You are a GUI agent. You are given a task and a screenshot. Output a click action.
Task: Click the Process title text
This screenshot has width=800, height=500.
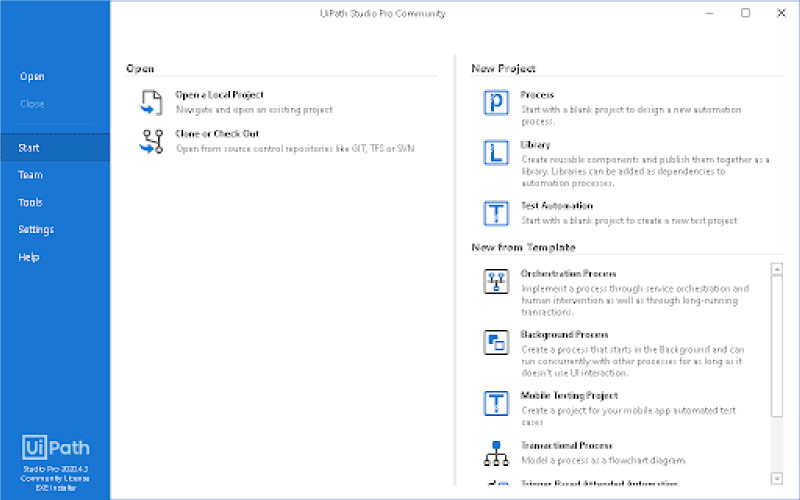pos(537,95)
